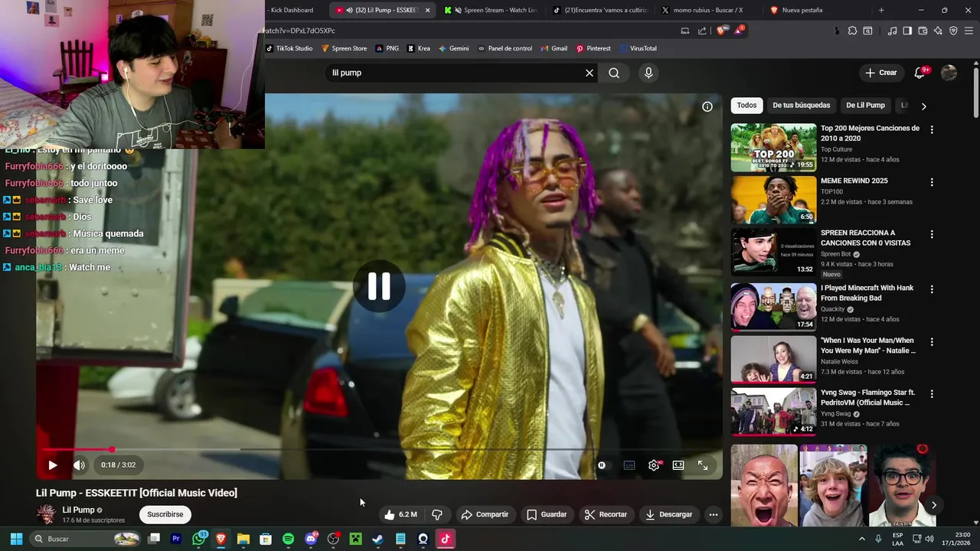The width and height of the screenshot is (980, 551).
Task: Seek using the red video progress bar
Action: tap(381, 450)
